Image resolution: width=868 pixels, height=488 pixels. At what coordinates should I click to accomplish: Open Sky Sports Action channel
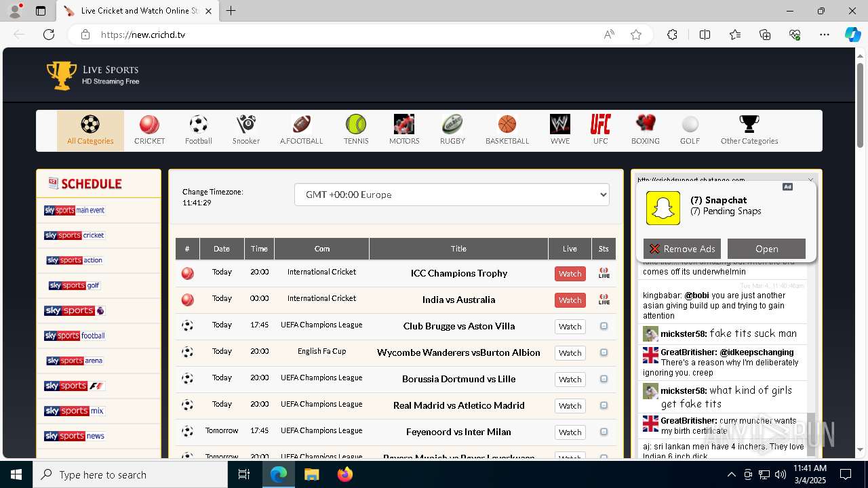pos(75,260)
